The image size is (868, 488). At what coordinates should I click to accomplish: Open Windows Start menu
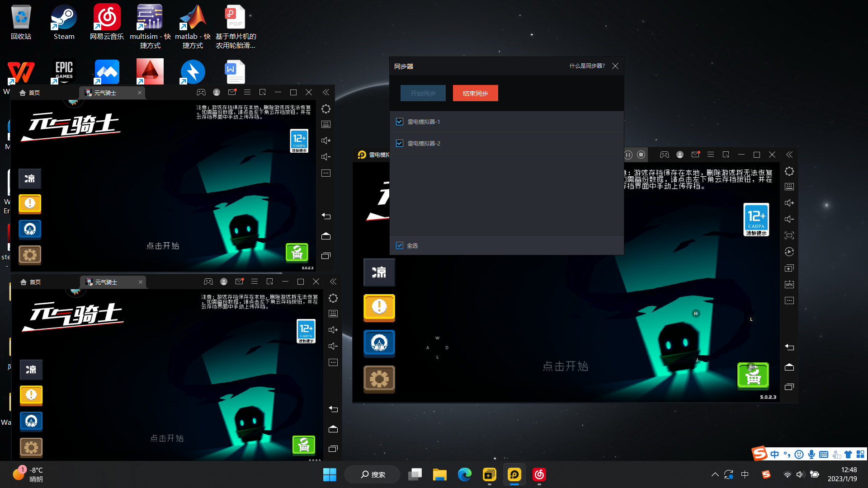pos(330,474)
